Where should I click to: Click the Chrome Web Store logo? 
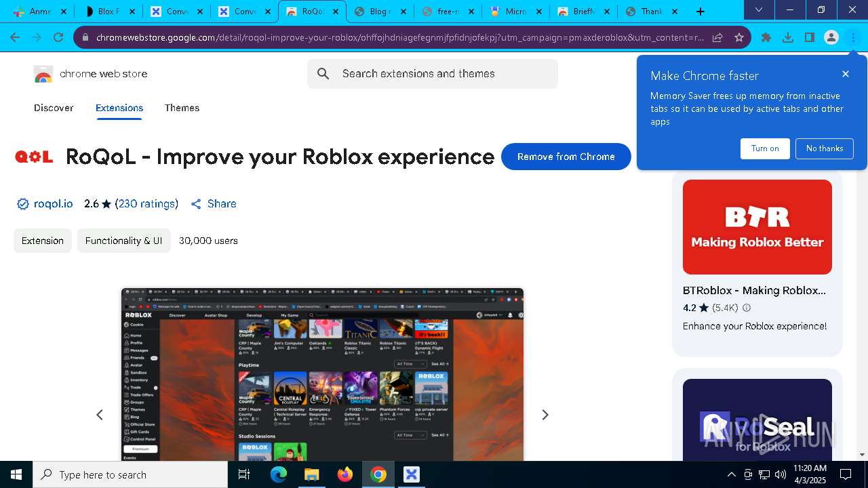(x=43, y=74)
